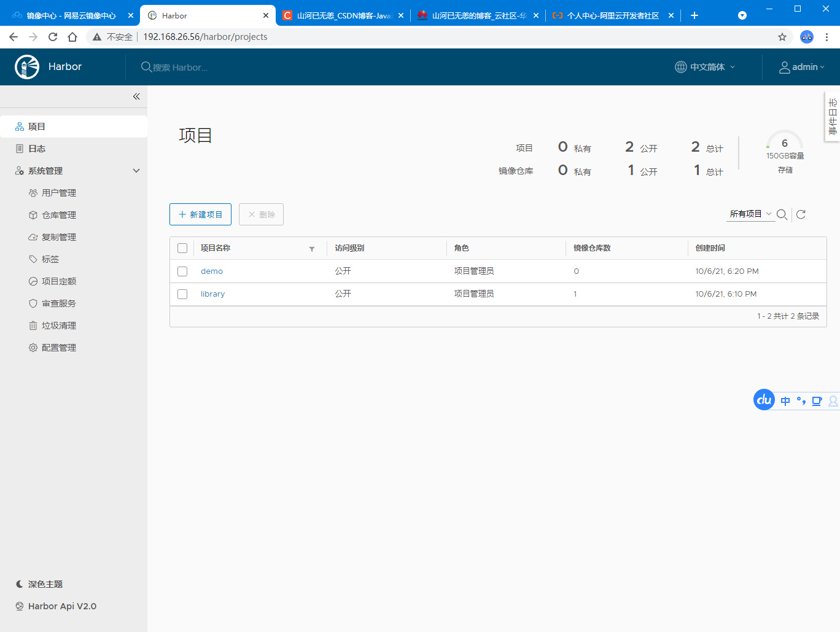Screen dimensions: 840x632
Task: Click the Baidu input method du icon
Action: [x=764, y=400]
